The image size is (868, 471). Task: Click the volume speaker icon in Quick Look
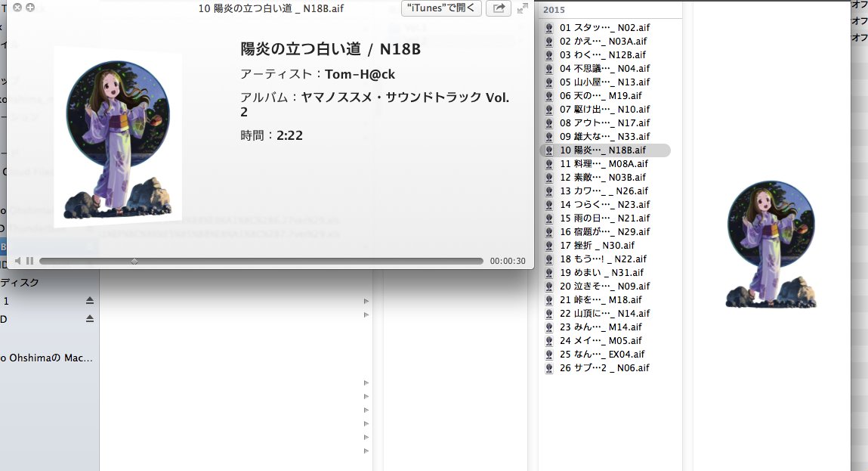[17, 261]
